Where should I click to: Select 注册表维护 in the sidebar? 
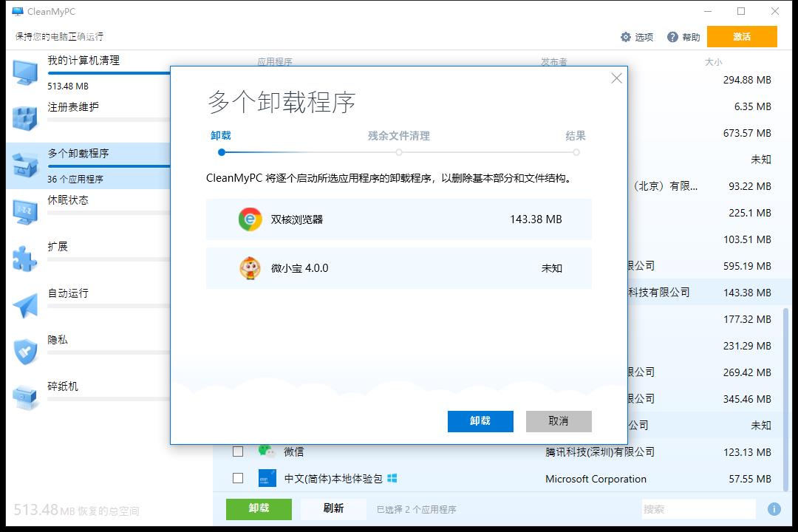tap(73, 107)
